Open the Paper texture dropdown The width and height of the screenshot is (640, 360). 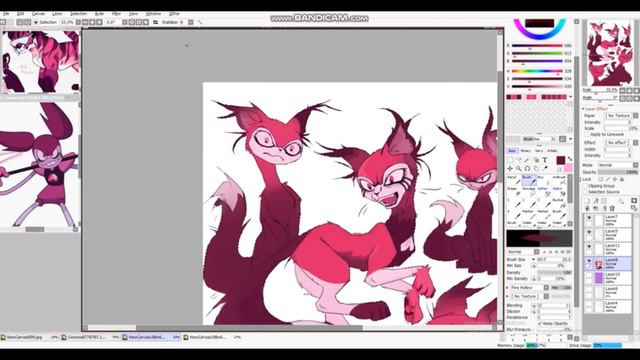pyautogui.click(x=636, y=116)
